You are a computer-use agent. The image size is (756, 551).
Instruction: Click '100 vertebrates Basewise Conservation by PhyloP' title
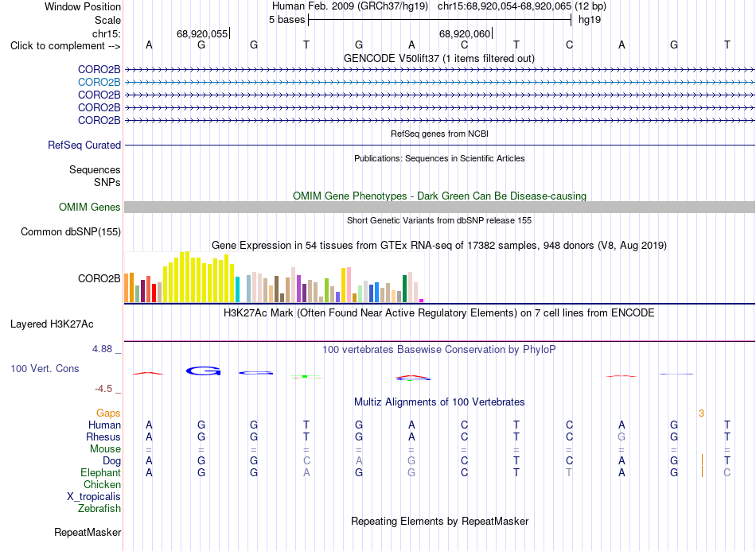click(x=439, y=349)
